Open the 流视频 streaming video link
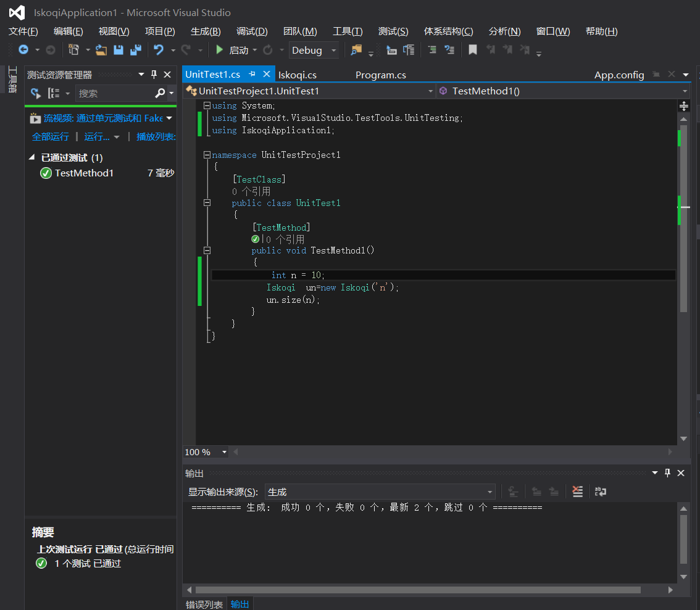The height and width of the screenshot is (610, 700). [x=103, y=118]
